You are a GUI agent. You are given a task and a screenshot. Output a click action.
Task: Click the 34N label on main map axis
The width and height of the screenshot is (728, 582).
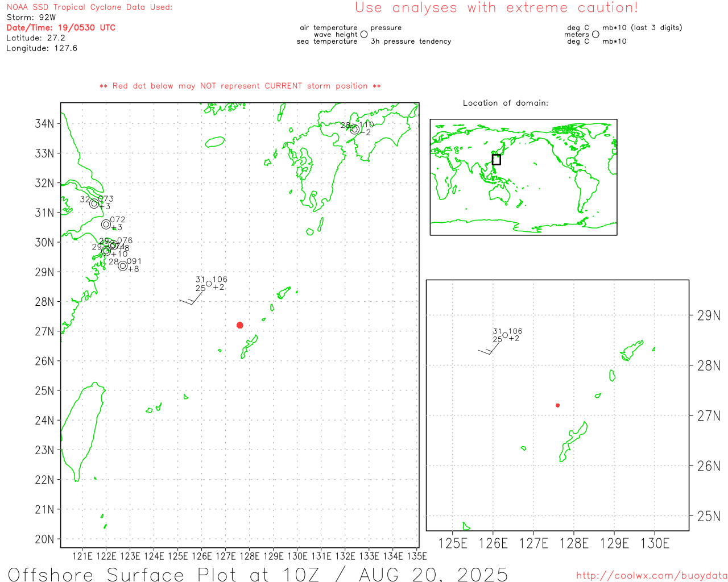(44, 124)
